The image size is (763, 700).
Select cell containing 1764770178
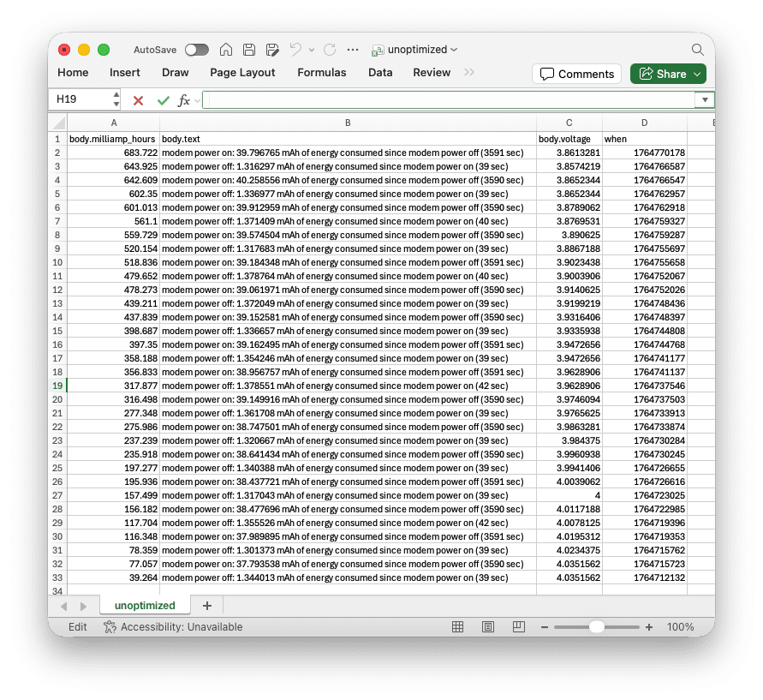coord(645,153)
